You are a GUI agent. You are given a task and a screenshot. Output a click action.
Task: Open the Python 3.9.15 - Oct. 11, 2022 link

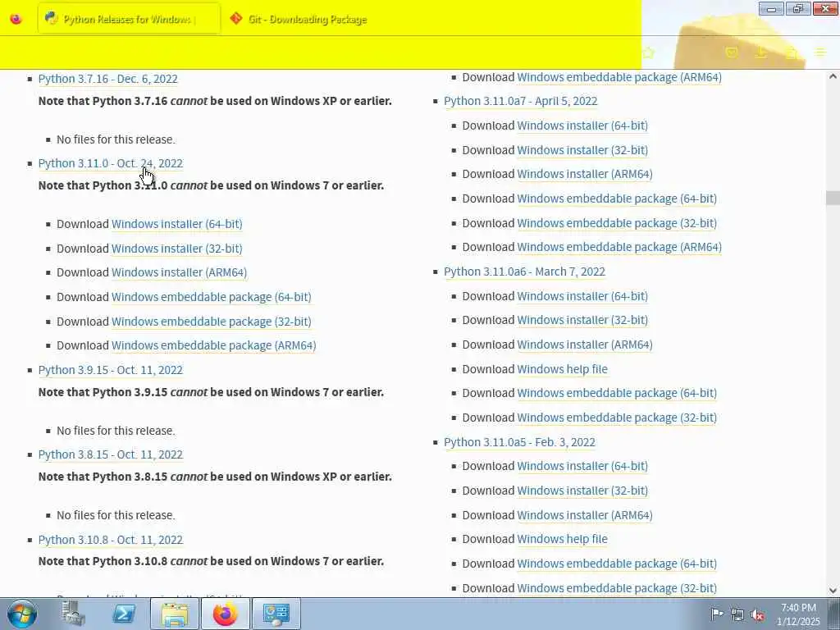click(111, 370)
